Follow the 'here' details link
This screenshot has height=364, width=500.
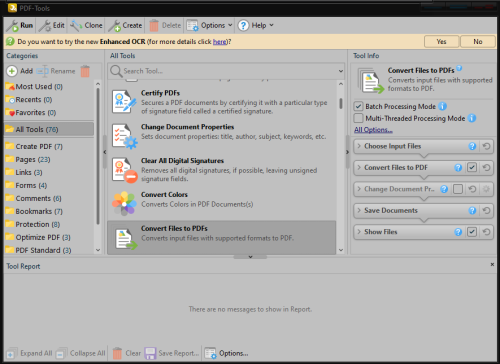219,42
